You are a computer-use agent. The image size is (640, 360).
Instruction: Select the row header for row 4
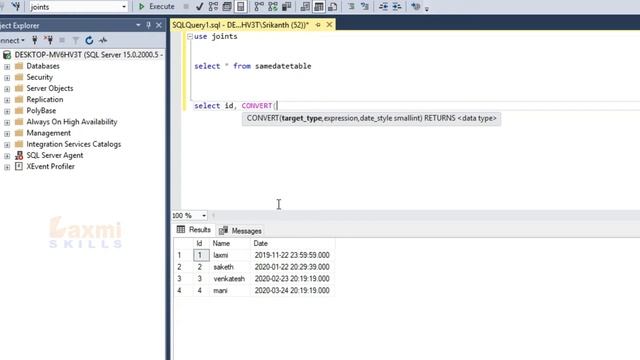pos(183,291)
